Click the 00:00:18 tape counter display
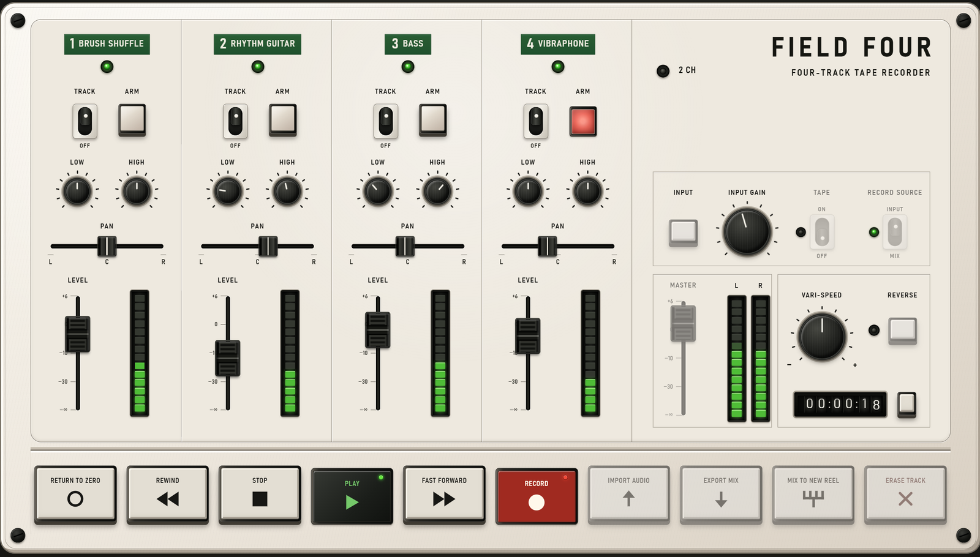Viewport: 980px width, 557px height. coord(840,405)
